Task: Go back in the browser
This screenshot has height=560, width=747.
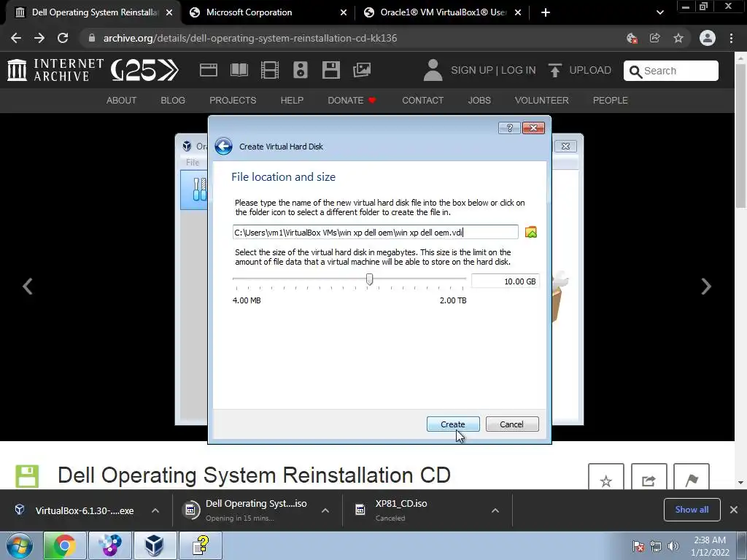Action: [x=16, y=38]
